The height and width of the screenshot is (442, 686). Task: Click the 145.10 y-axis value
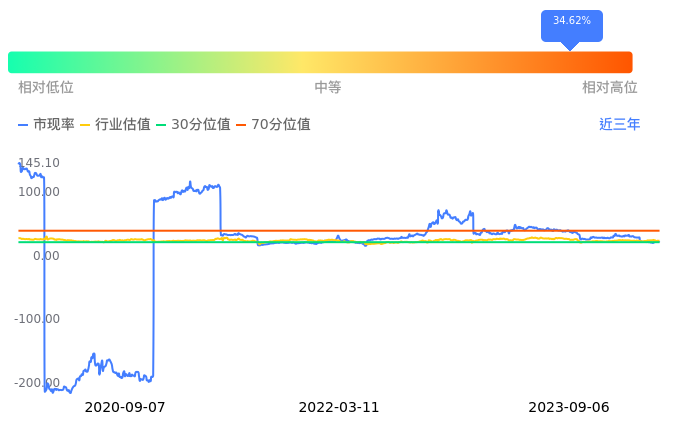(x=39, y=163)
